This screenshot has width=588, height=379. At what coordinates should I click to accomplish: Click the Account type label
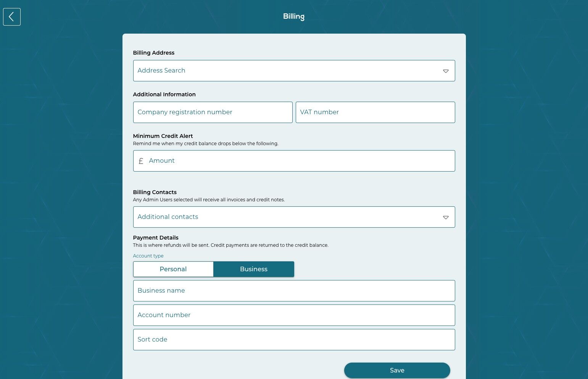[x=148, y=256]
